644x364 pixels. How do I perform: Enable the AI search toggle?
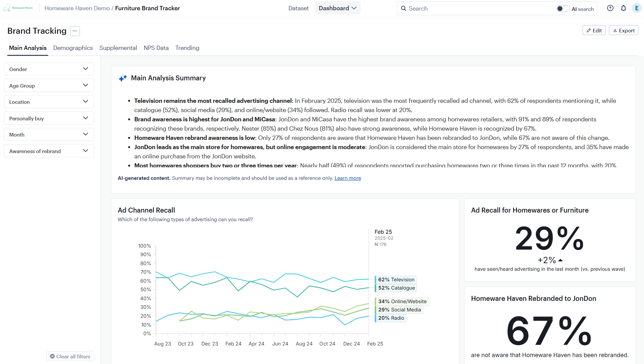tap(563, 8)
